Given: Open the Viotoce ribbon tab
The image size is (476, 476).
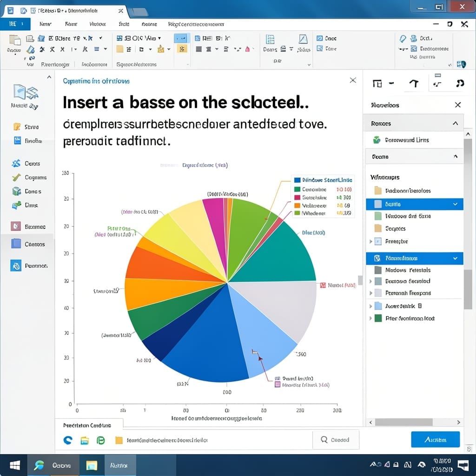Looking at the screenshot, I should 98,24.
